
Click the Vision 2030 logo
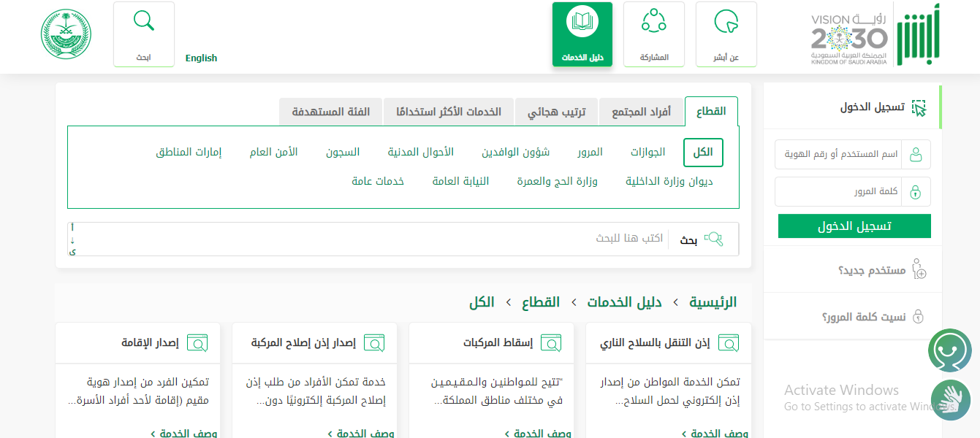[849, 39]
